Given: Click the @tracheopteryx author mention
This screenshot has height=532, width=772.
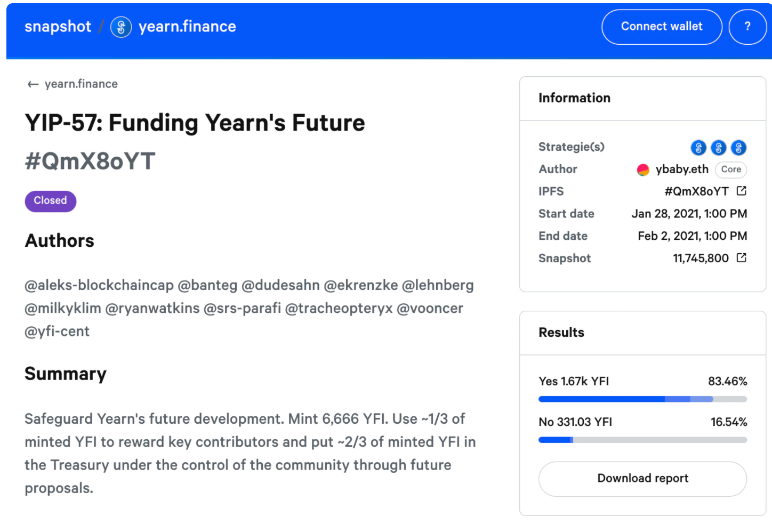Looking at the screenshot, I should [339, 308].
